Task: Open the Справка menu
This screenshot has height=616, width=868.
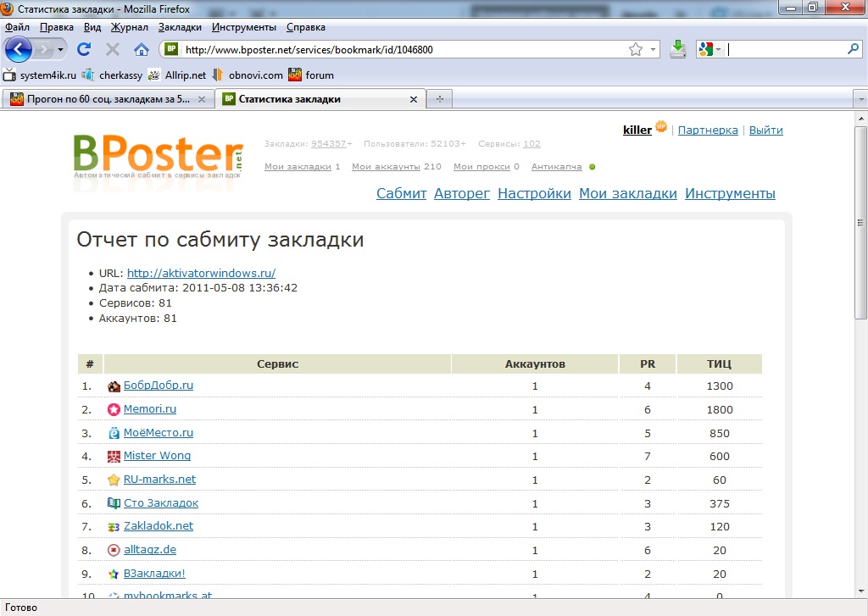Action: click(305, 27)
